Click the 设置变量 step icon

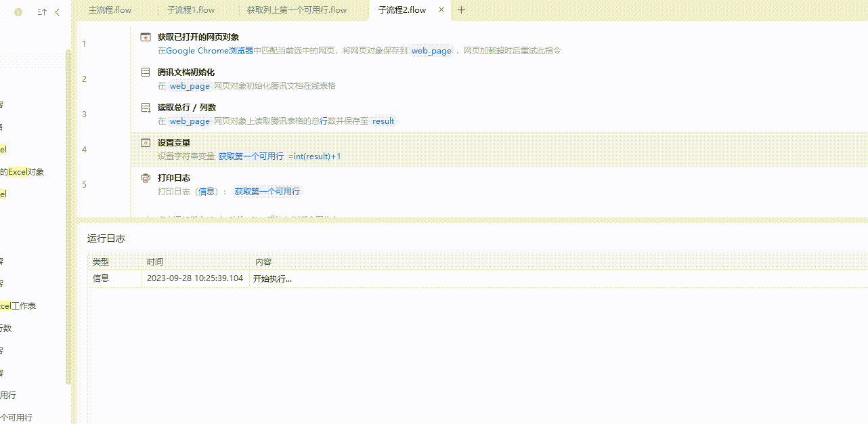[145, 143]
